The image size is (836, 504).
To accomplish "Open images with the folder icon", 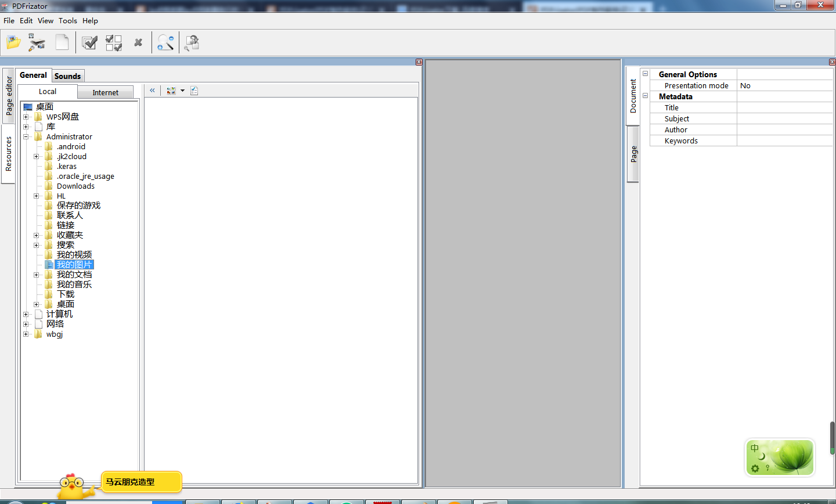I will coord(13,42).
